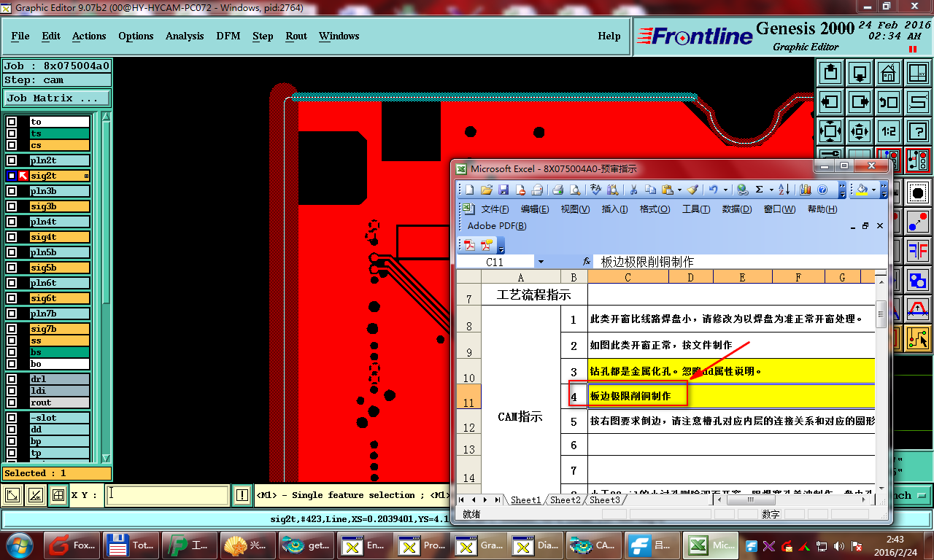
Task: Click Excel's Chart Wizard icon
Action: click(806, 190)
